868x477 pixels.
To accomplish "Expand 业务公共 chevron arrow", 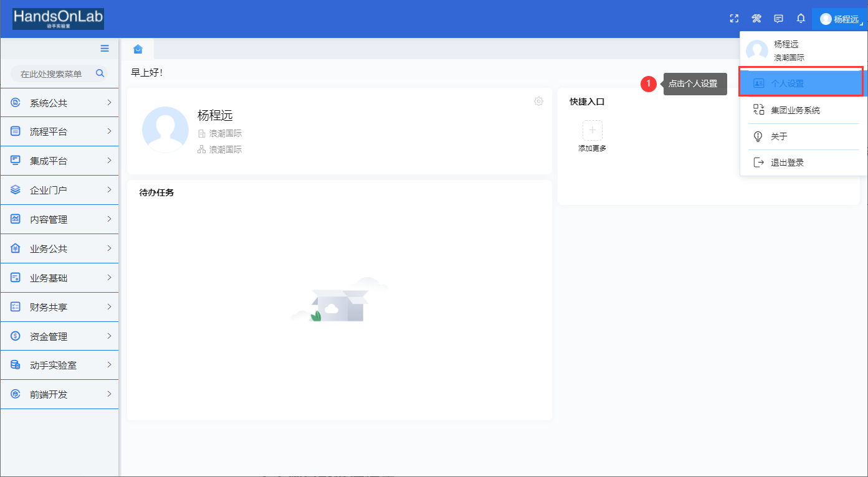I will [109, 248].
